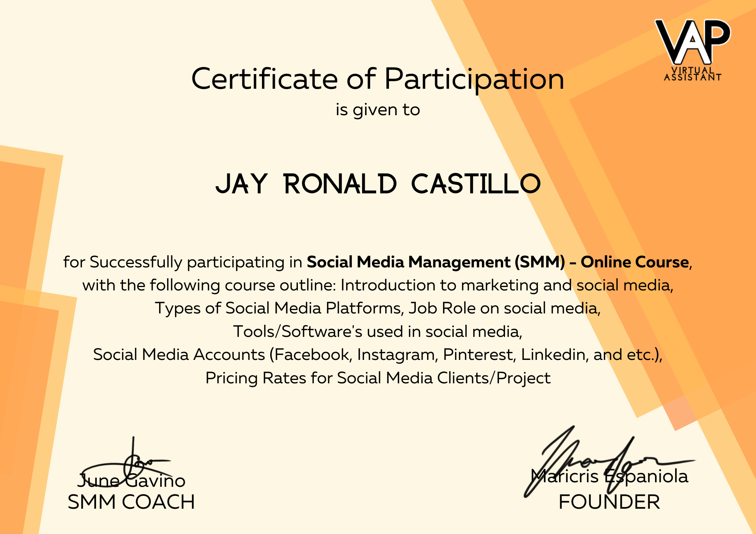The image size is (756, 534).
Task: Click the SMM COACH title
Action: [131, 502]
